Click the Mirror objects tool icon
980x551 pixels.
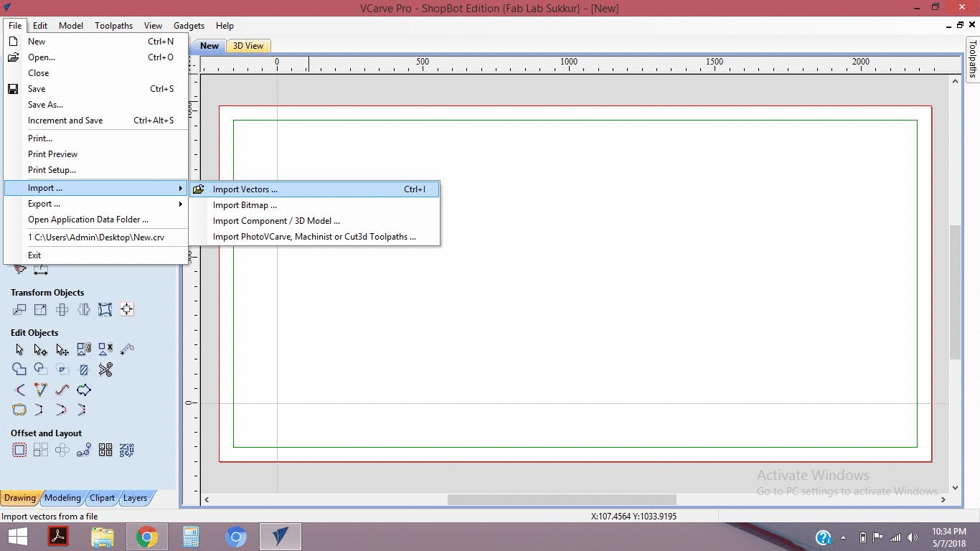coord(84,310)
